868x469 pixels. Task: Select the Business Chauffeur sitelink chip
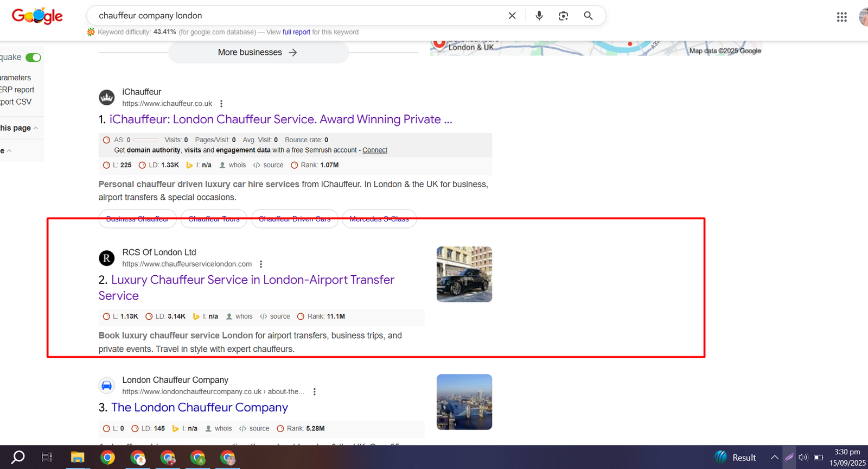click(137, 219)
